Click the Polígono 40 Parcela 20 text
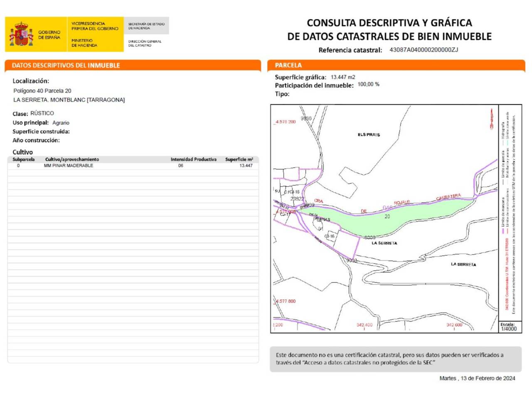 click(42, 91)
